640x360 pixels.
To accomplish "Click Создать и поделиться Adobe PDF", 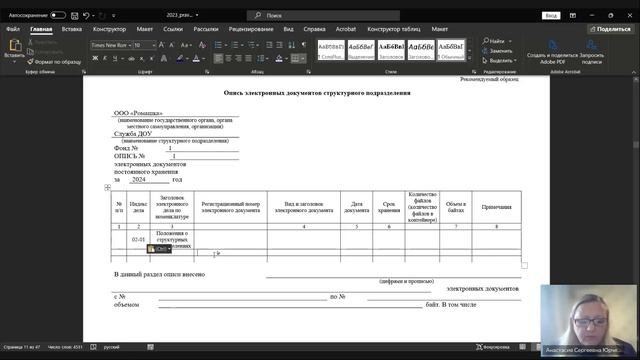I will (552, 51).
